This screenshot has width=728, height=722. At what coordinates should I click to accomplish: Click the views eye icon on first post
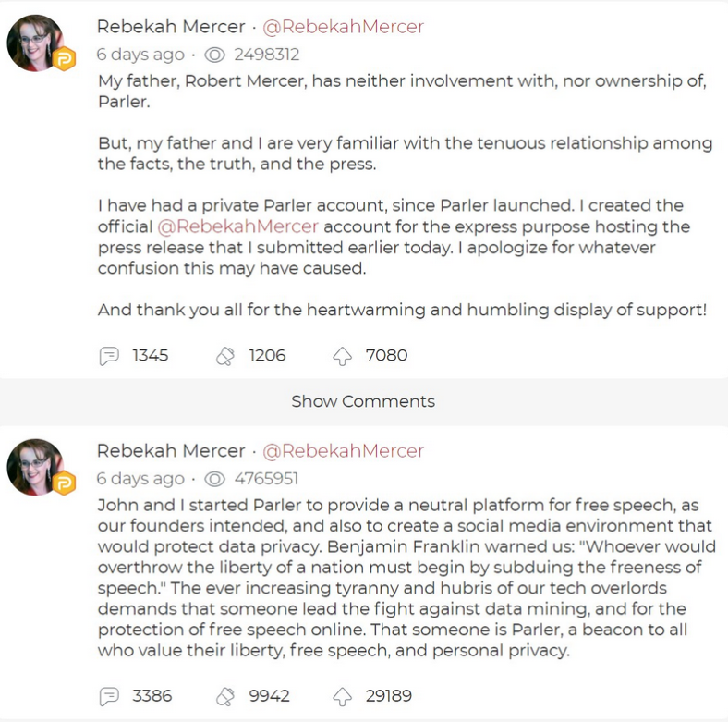214,55
